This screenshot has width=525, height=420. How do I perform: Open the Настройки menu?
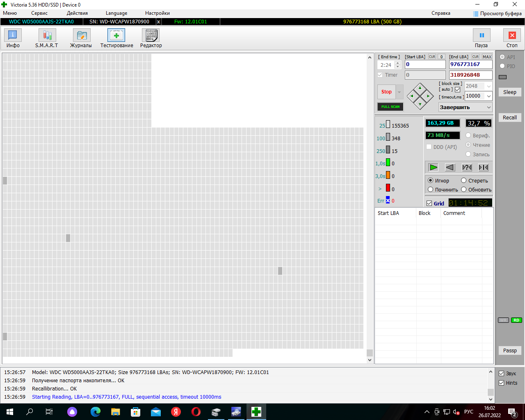coord(157,13)
